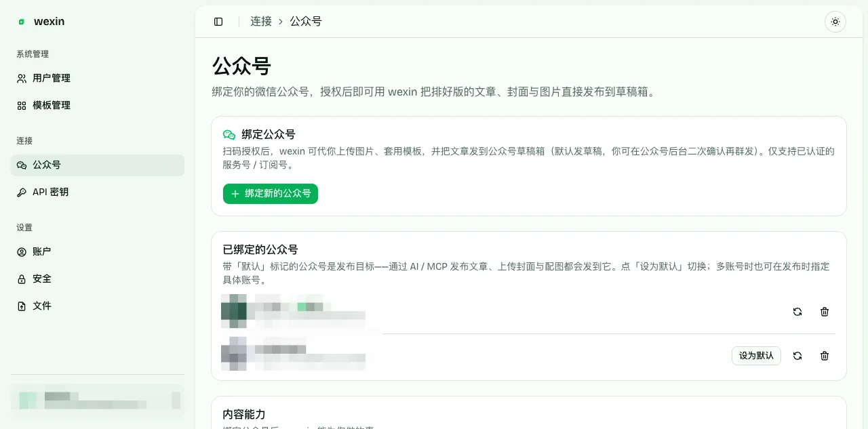Click the API 密钥 key icon
This screenshot has height=429, width=868.
click(x=22, y=192)
